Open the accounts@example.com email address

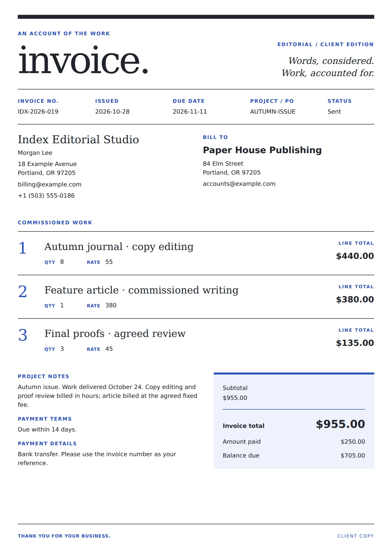[239, 184]
